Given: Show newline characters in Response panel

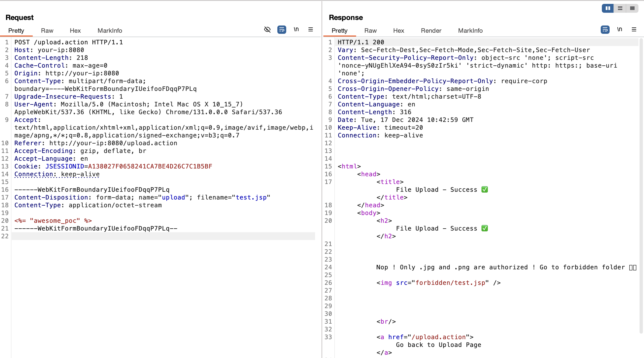Looking at the screenshot, I should pos(620,29).
